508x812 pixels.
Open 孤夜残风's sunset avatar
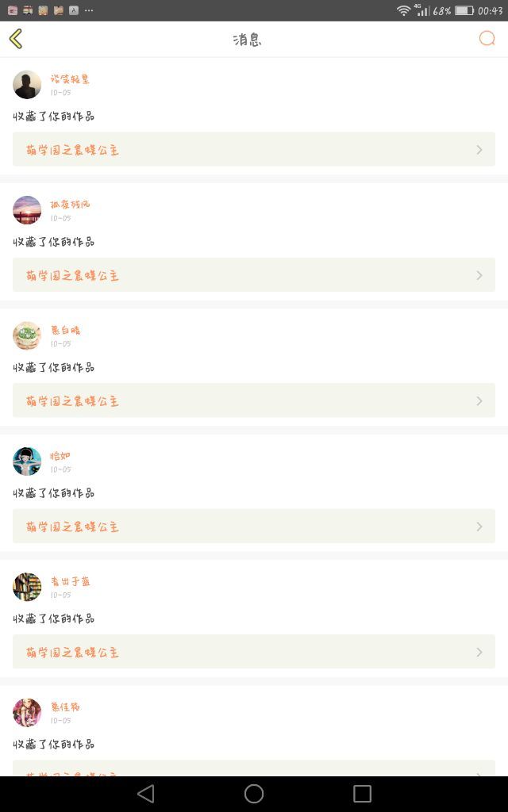[27, 209]
